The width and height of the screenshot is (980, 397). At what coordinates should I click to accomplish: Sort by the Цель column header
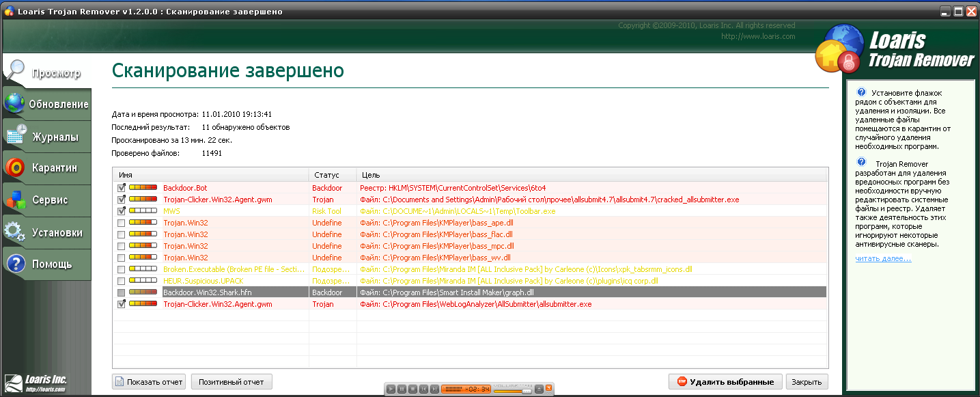pyautogui.click(x=591, y=175)
